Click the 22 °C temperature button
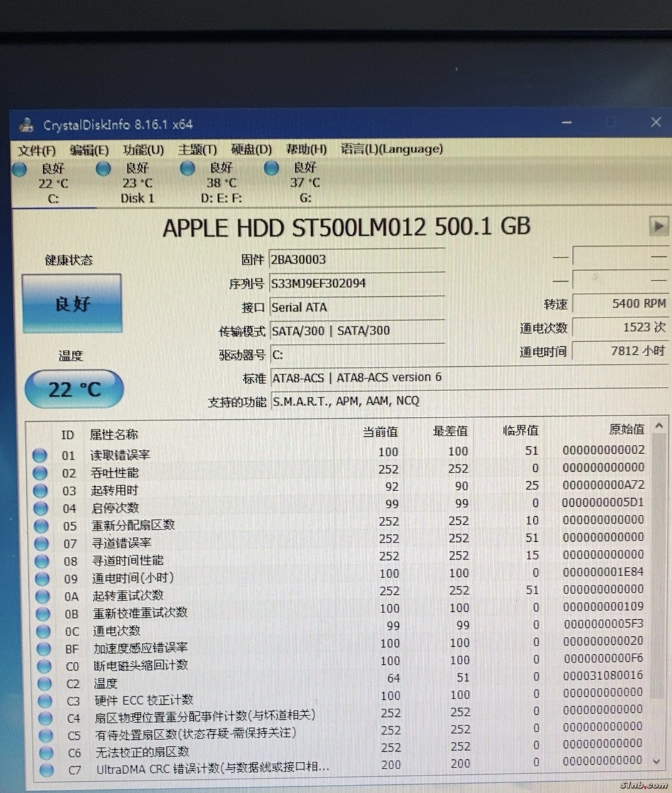The height and width of the screenshot is (793, 672). click(74, 389)
